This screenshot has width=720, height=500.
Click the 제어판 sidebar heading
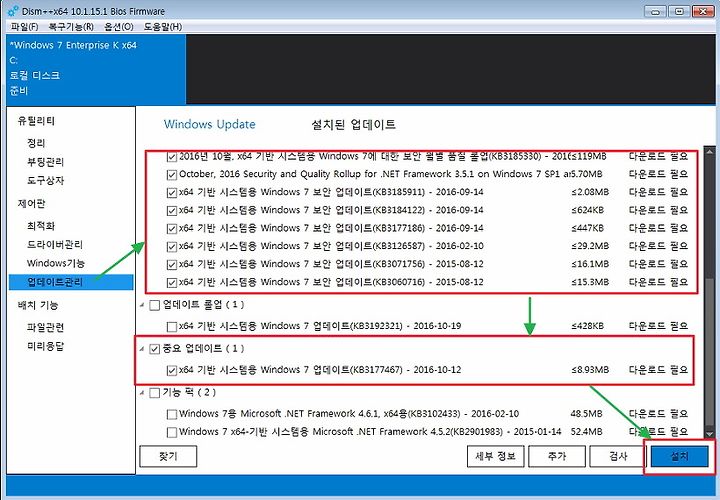pyautogui.click(x=32, y=203)
